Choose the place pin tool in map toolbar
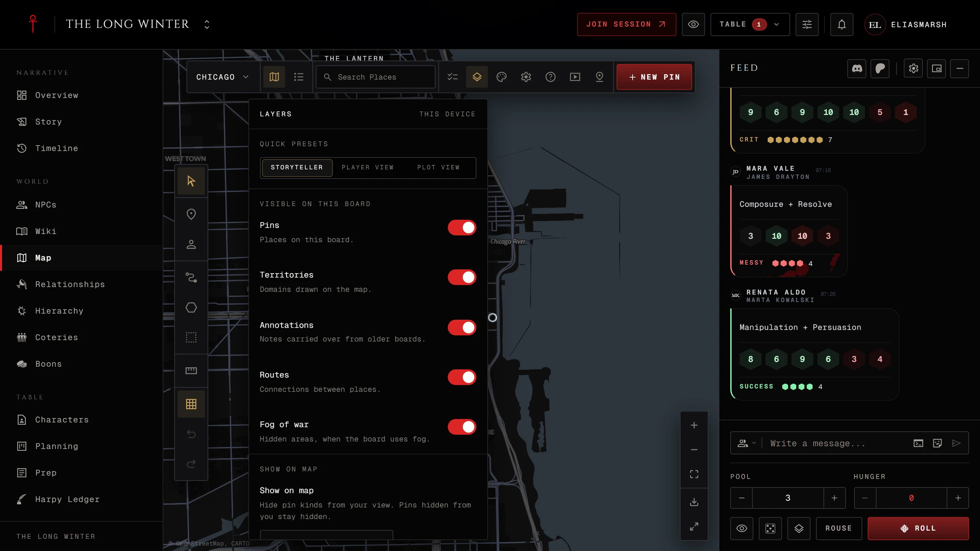Image resolution: width=980 pixels, height=551 pixels. [x=191, y=214]
